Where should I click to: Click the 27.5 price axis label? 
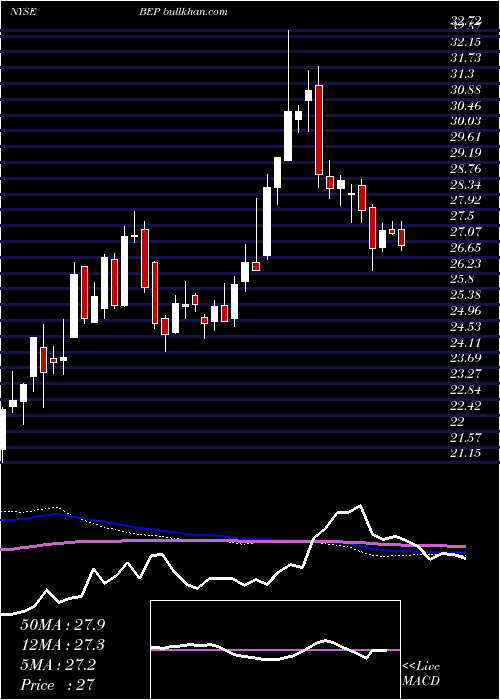(463, 216)
